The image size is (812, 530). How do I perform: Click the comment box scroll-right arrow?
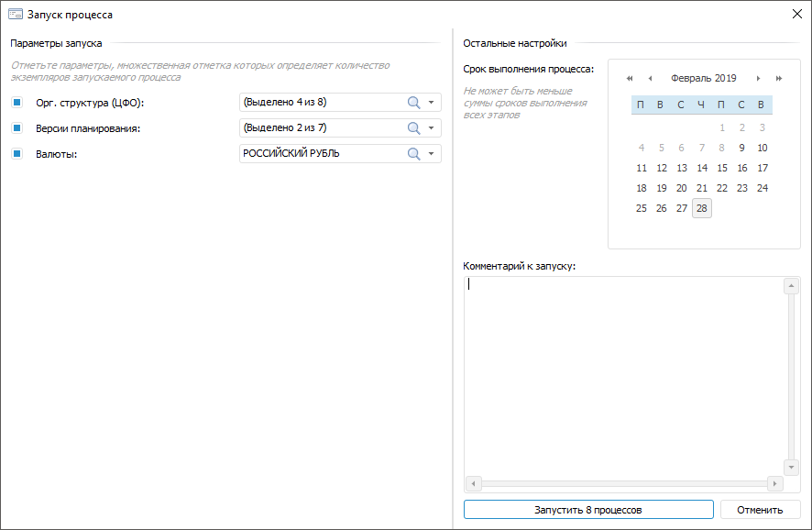tap(774, 484)
